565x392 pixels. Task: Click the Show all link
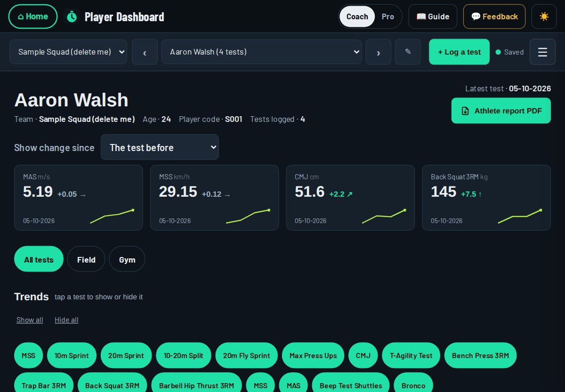coord(30,320)
